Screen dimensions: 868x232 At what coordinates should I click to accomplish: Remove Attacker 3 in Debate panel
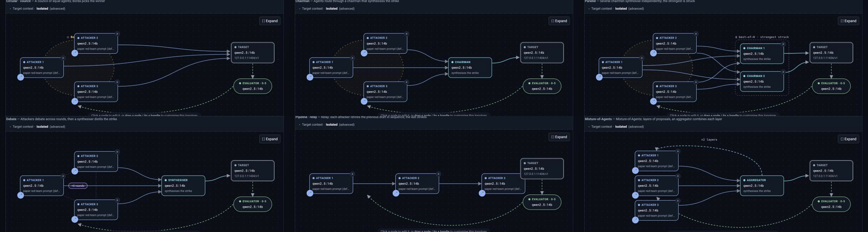pyautogui.click(x=117, y=200)
